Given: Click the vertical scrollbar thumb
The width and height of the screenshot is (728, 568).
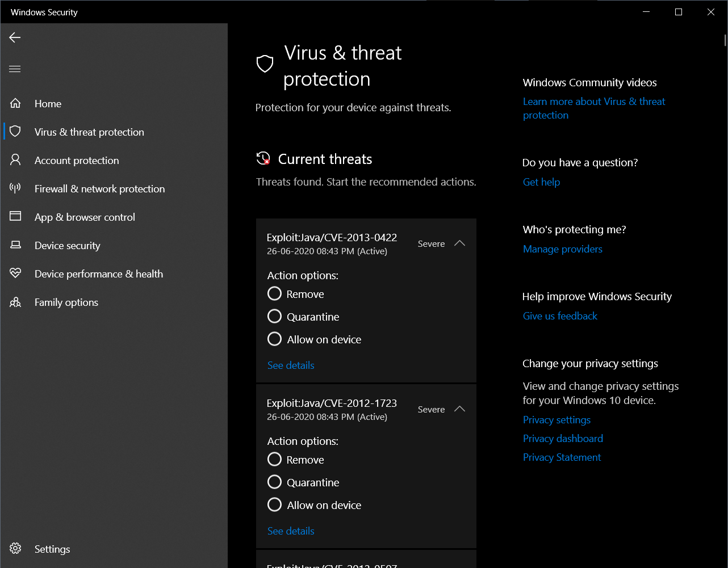Looking at the screenshot, I should (725, 40).
